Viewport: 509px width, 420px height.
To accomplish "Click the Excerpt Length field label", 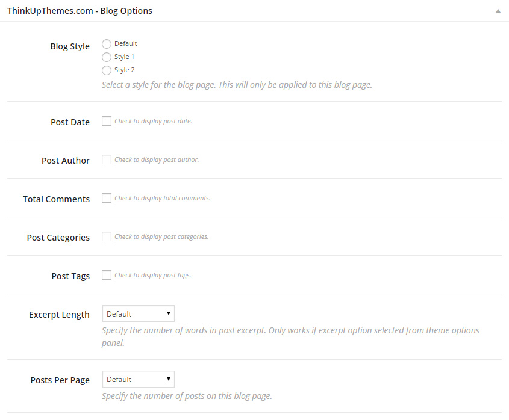I will (x=59, y=315).
